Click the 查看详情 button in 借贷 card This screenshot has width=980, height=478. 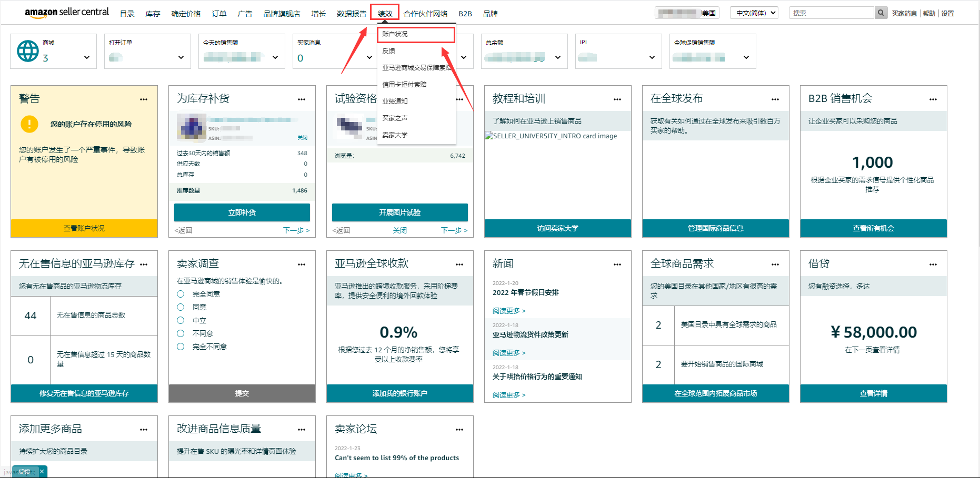pyautogui.click(x=874, y=393)
